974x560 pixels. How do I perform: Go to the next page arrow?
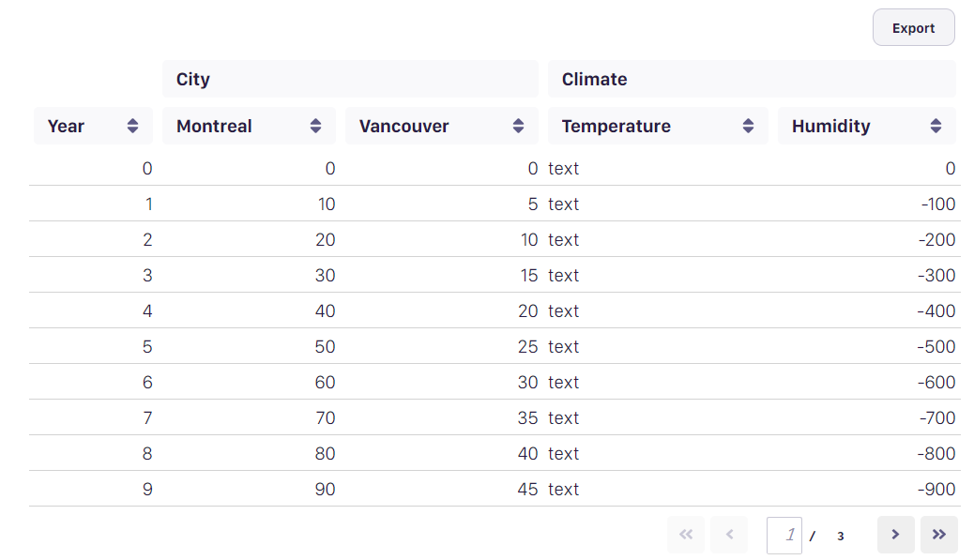(x=895, y=535)
